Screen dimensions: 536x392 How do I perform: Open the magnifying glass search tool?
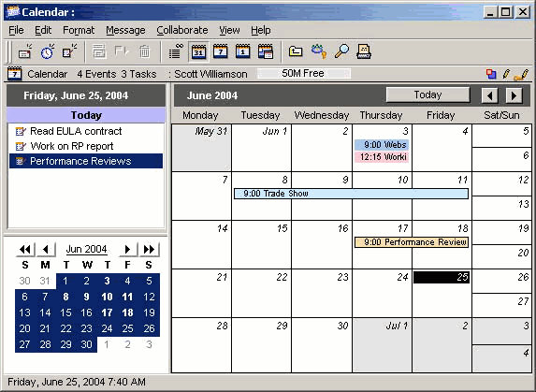(341, 52)
